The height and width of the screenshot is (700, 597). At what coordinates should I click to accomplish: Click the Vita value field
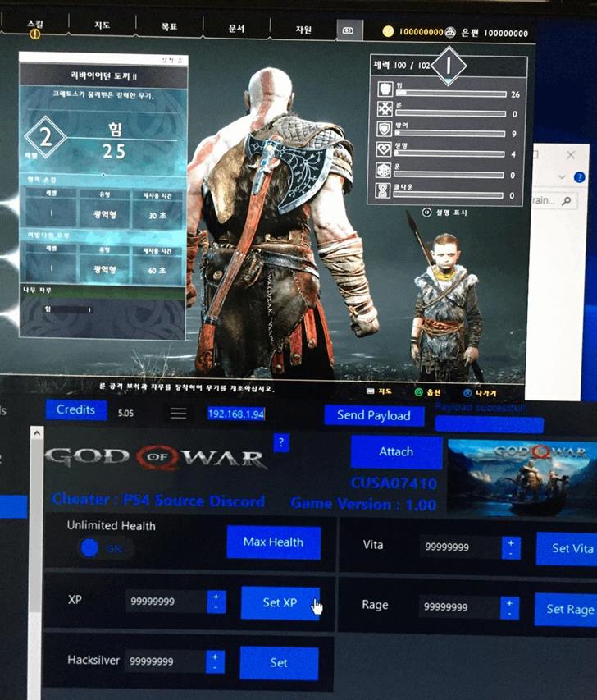(x=459, y=547)
